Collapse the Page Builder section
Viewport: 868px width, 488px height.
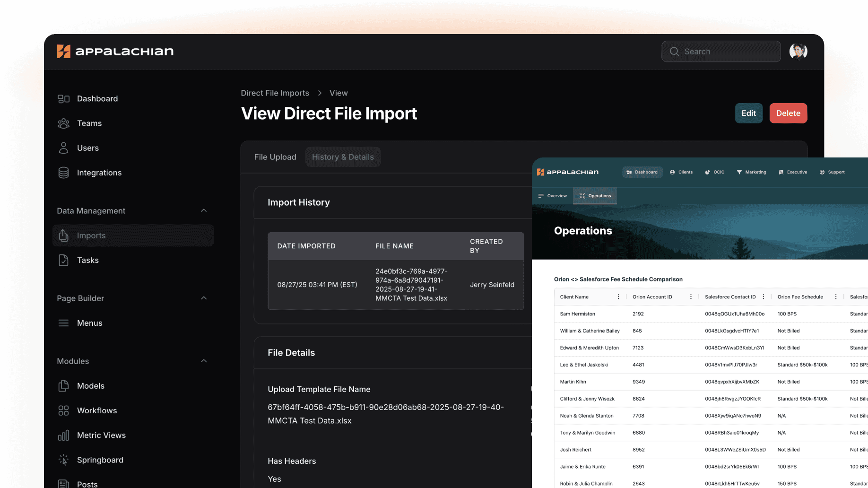(204, 298)
